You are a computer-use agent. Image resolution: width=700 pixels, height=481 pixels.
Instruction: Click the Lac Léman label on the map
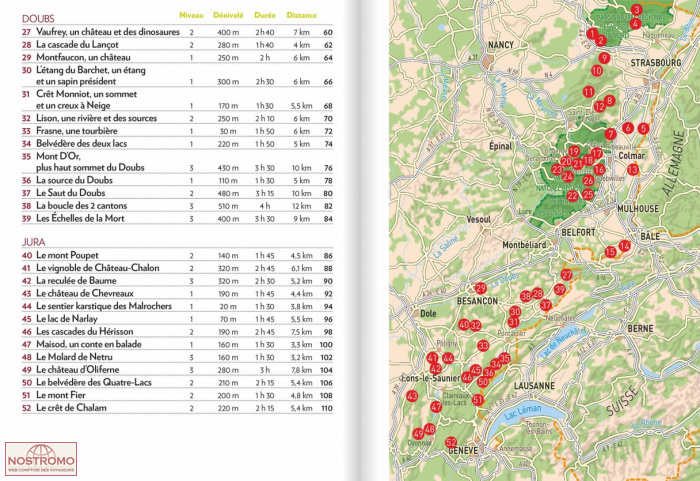pyautogui.click(x=523, y=411)
